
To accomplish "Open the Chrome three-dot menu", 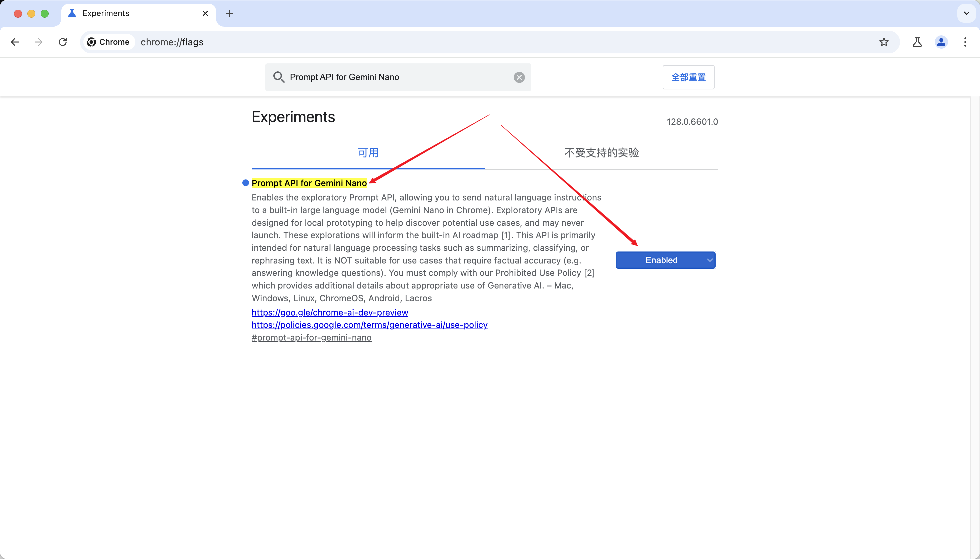I will pyautogui.click(x=965, y=42).
